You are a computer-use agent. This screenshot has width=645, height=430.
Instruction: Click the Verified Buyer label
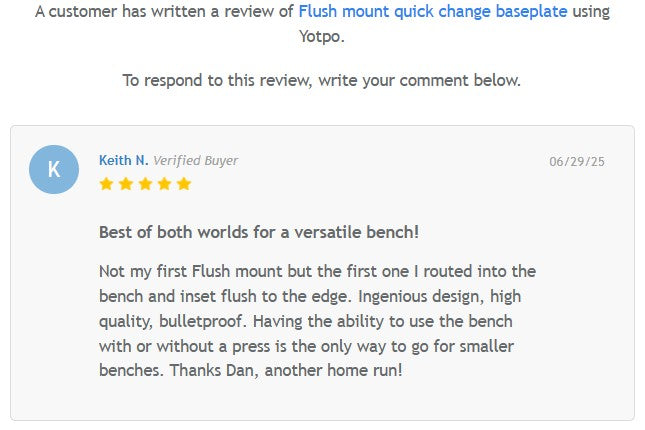[195, 160]
